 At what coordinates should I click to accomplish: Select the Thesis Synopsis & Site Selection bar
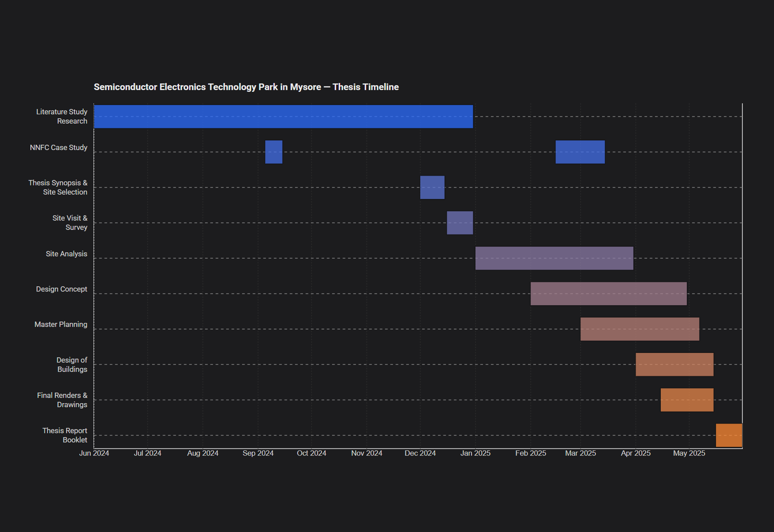[x=432, y=187]
